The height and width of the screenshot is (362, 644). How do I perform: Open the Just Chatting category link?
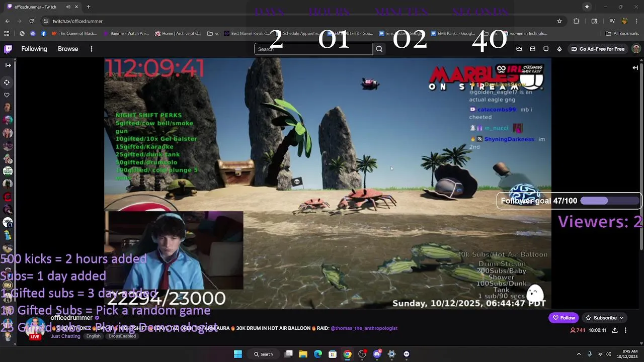(65, 336)
